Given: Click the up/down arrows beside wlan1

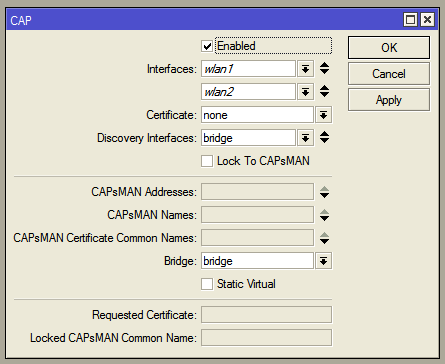Looking at the screenshot, I should (324, 68).
